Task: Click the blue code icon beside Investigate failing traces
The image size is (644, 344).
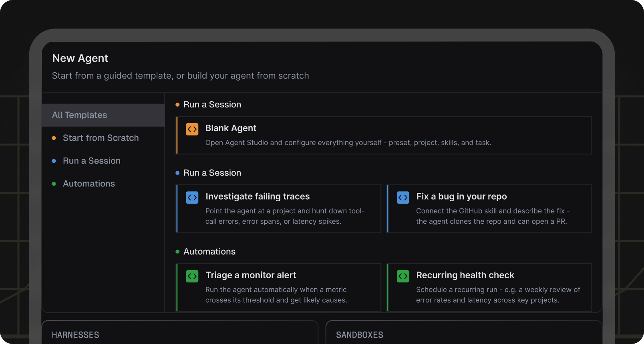Action: 192,197
